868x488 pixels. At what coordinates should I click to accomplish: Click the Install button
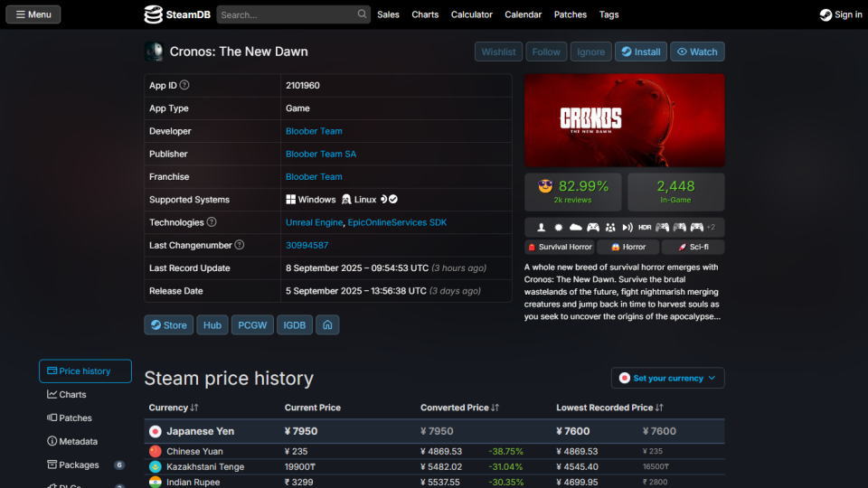click(640, 52)
